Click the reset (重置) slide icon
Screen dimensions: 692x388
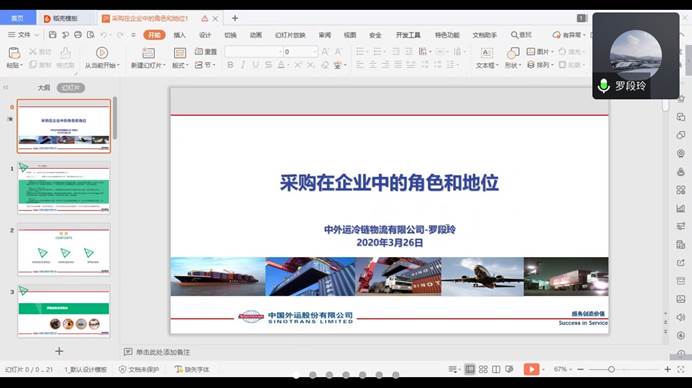(199, 52)
